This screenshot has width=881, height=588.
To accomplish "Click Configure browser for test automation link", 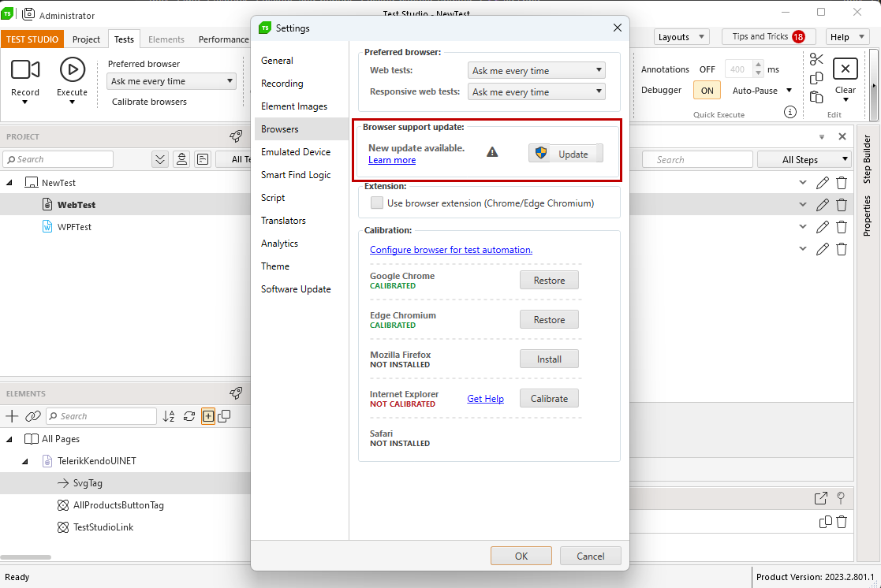I will point(450,250).
